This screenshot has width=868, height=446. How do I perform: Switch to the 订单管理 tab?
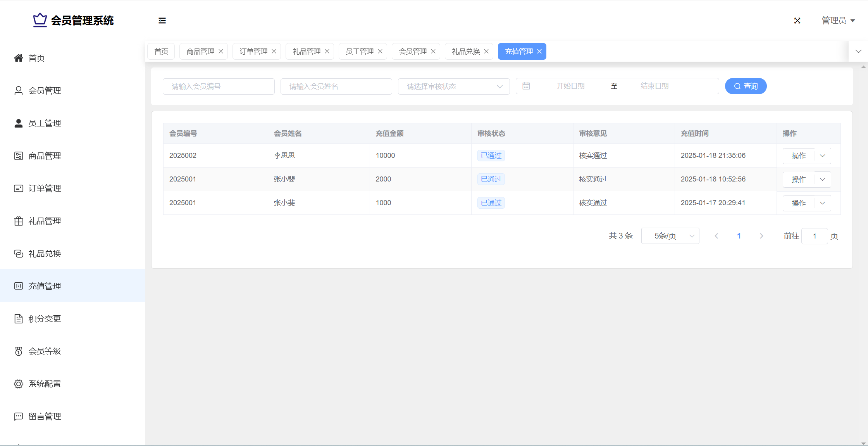click(253, 52)
